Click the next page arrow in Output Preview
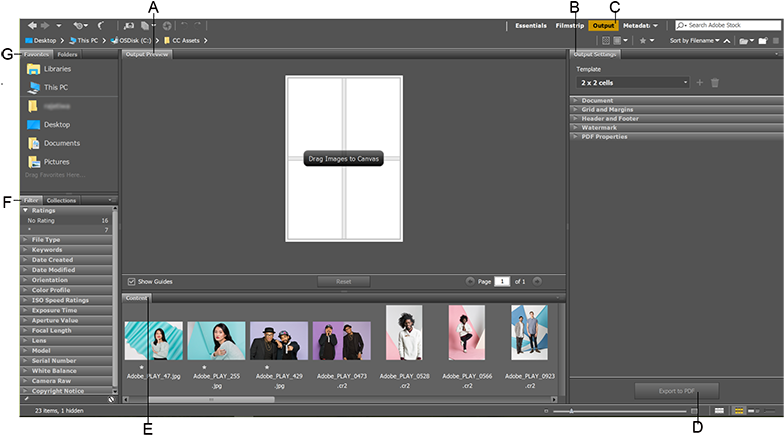 click(x=537, y=282)
